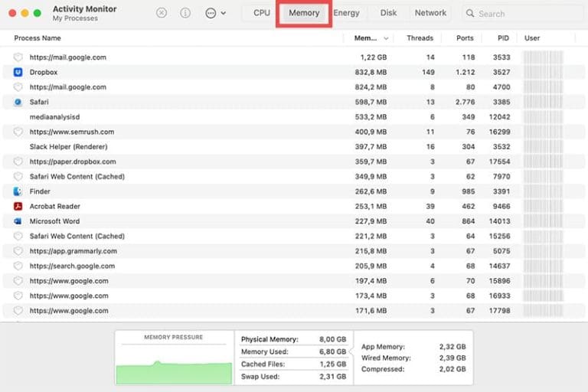Click the stop process X icon

[x=161, y=13]
